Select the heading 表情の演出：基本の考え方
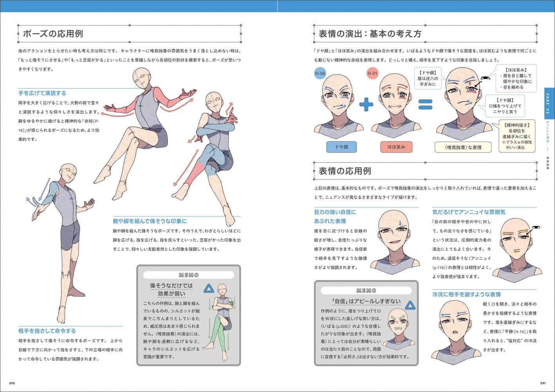555x392 pixels. click(370, 34)
